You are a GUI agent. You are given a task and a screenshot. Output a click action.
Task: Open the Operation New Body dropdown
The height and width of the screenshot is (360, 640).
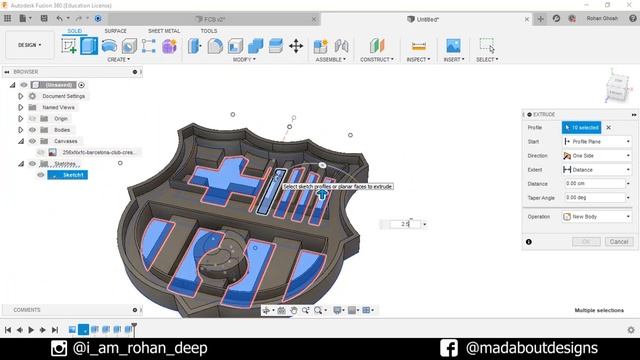597,217
